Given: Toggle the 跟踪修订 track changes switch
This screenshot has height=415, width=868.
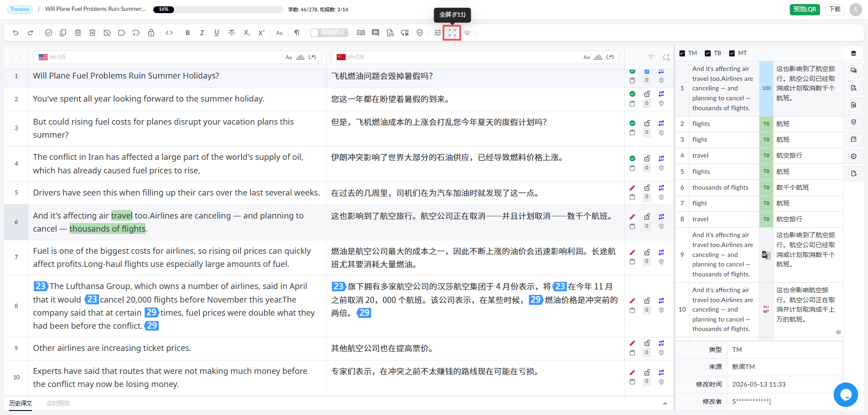Looking at the screenshot, I should (330, 33).
